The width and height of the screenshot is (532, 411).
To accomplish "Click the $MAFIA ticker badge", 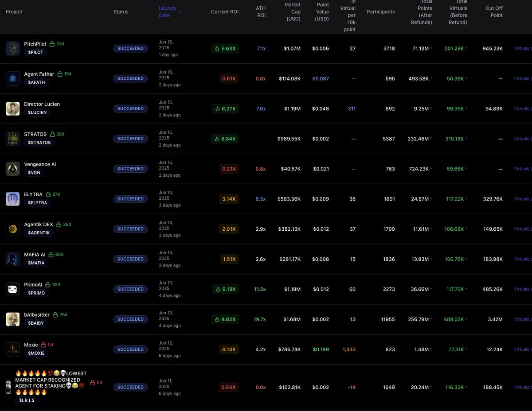I will pyautogui.click(x=36, y=263).
